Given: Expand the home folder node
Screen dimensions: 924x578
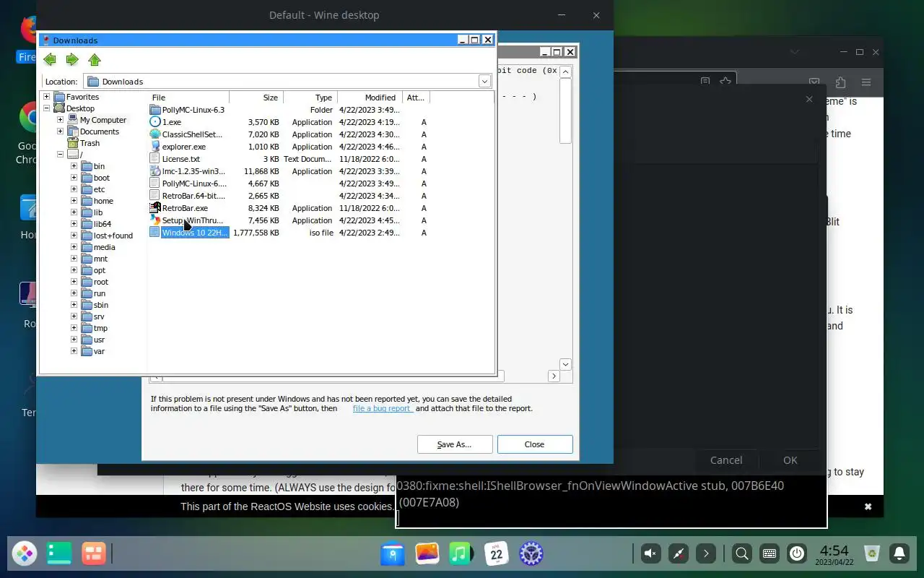Looking at the screenshot, I should (74, 201).
